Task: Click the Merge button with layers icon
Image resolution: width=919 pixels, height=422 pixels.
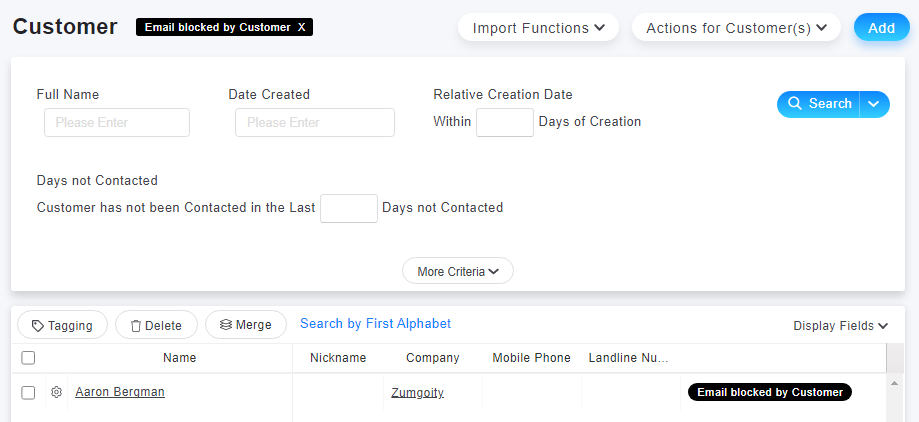Action: (x=246, y=325)
